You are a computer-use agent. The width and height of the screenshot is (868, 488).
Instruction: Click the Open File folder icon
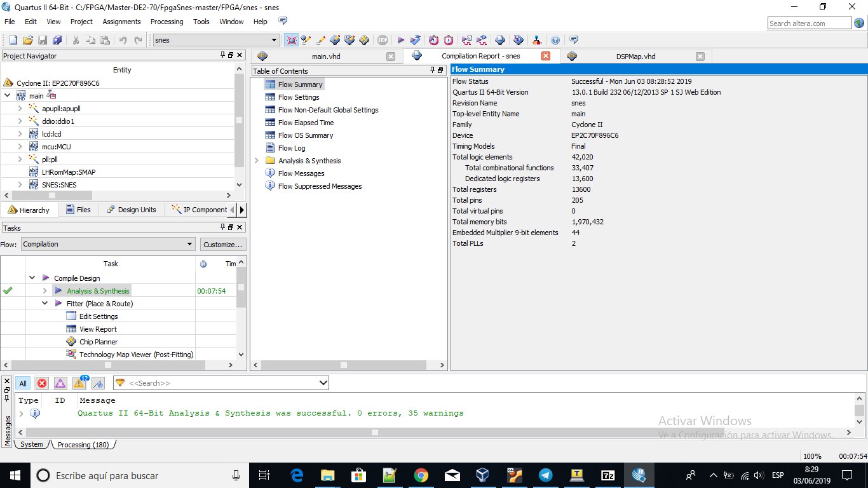tap(27, 40)
